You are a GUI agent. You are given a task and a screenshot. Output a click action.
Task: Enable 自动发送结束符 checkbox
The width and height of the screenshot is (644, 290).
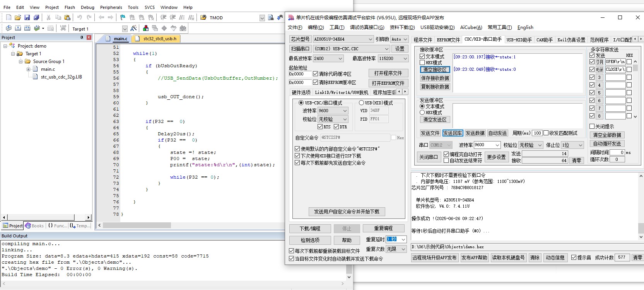coord(446,160)
